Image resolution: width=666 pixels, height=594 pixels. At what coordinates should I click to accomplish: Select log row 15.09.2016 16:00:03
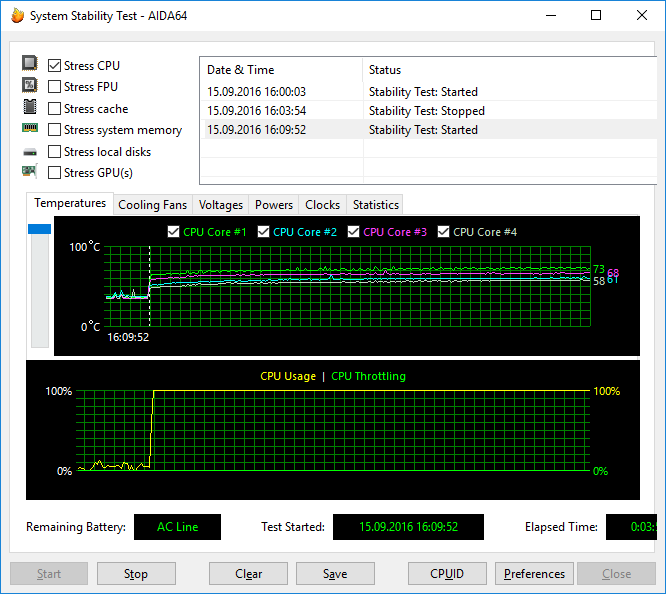click(429, 92)
